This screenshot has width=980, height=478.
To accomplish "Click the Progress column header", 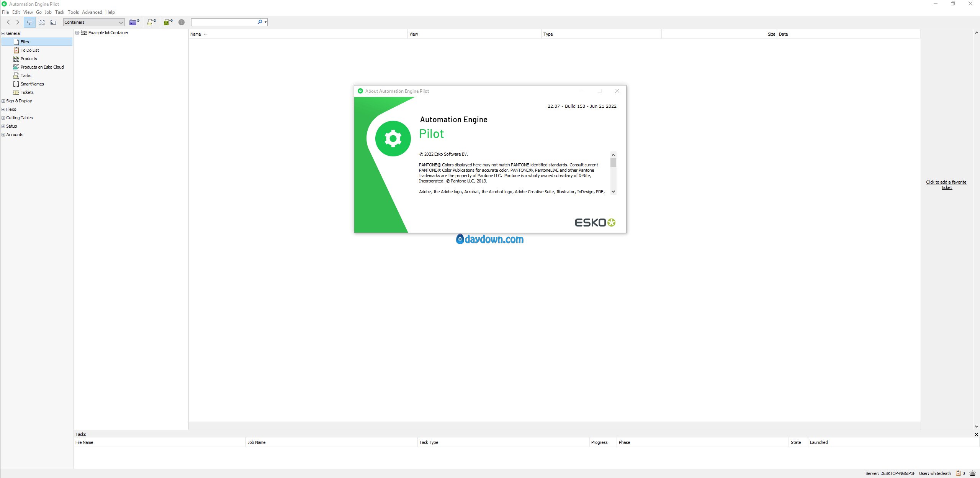I will coord(603,442).
